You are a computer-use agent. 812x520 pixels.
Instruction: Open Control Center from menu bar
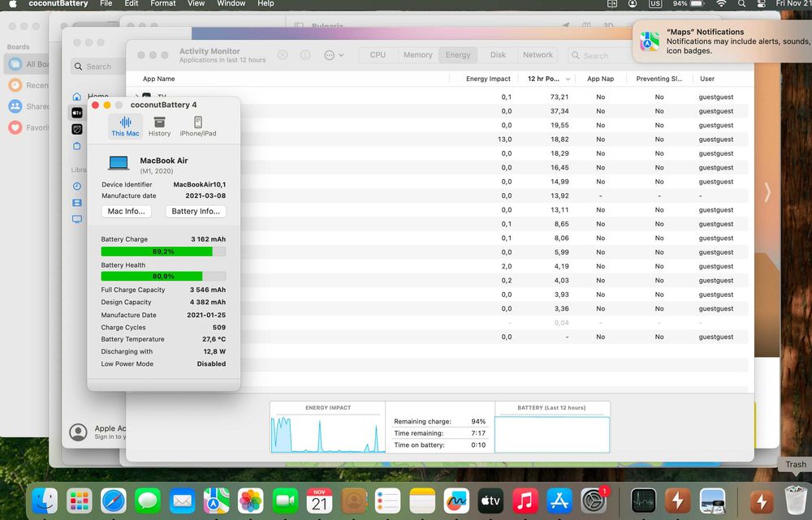(x=762, y=3)
